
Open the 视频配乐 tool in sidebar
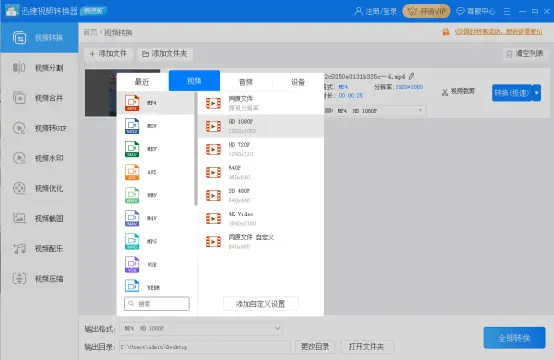pyautogui.click(x=39, y=249)
